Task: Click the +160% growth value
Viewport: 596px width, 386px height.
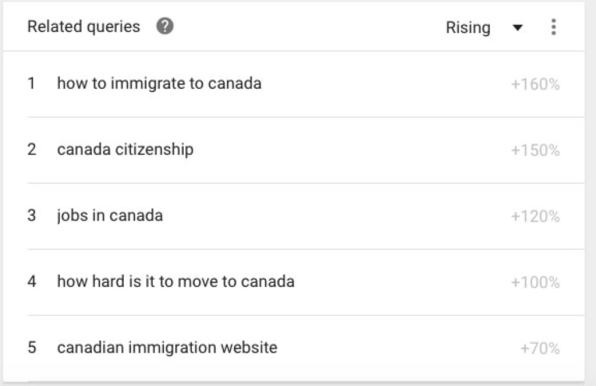Action: [x=535, y=84]
